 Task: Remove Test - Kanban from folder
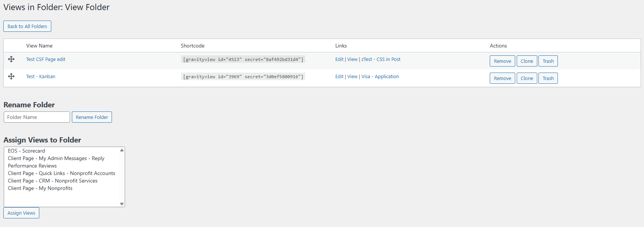(502, 78)
